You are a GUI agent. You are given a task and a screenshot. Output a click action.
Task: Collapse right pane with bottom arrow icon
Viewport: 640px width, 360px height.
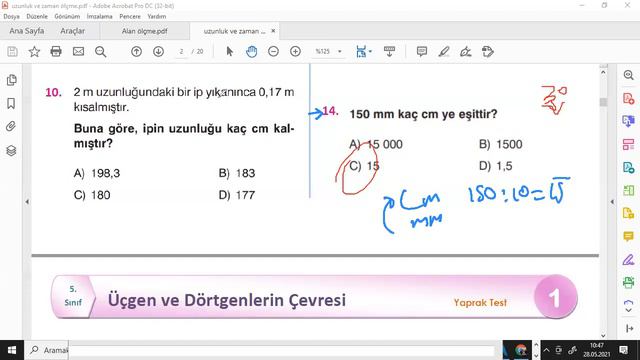[x=629, y=329]
